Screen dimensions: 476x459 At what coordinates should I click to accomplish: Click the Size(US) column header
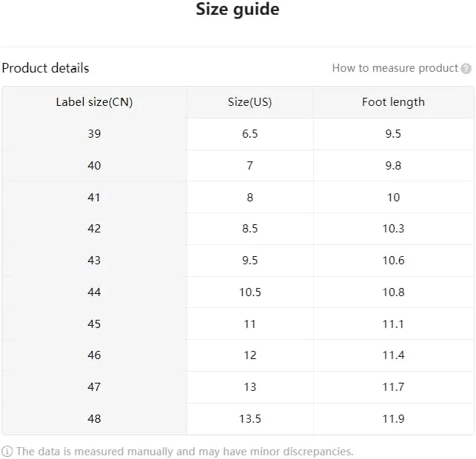[x=249, y=102]
